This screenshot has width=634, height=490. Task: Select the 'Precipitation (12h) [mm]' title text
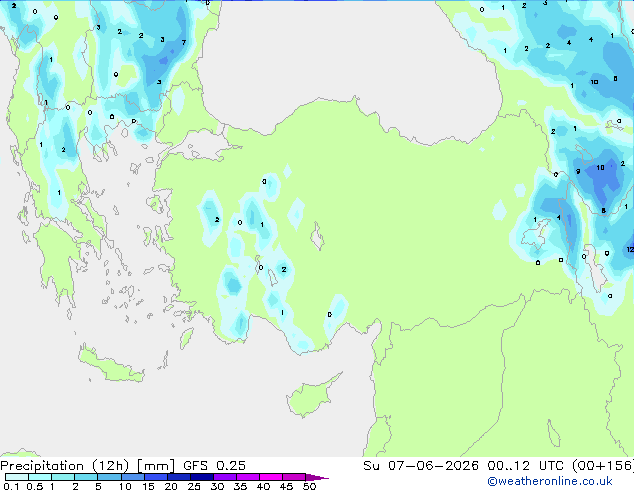click(88, 466)
